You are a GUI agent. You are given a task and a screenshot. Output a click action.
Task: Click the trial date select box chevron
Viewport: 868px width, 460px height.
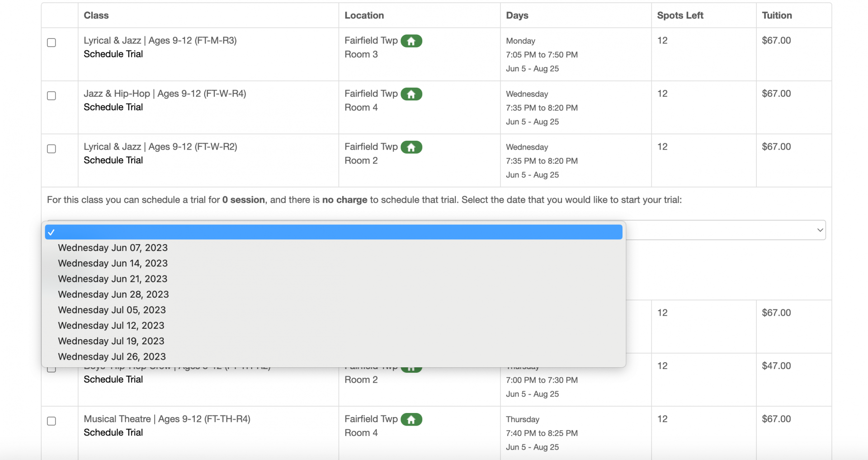pos(820,230)
